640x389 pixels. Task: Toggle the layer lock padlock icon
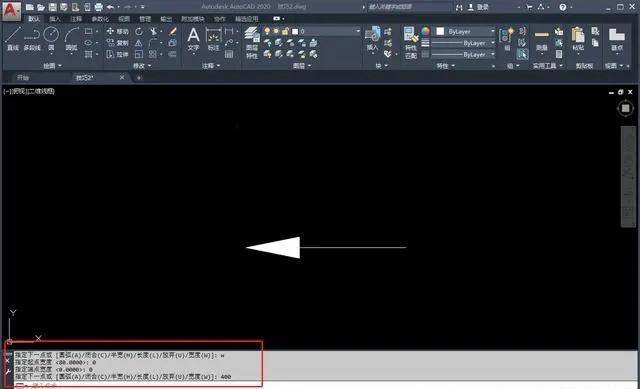285,31
